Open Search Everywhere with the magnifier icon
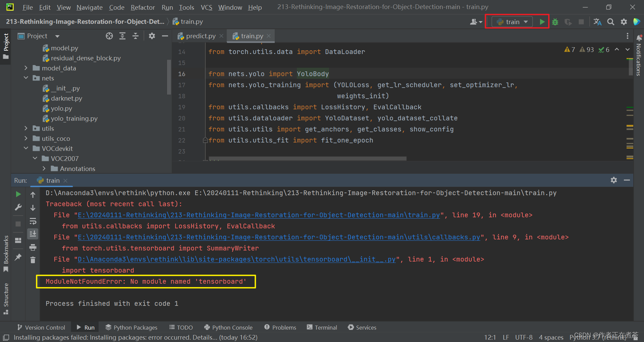644x342 pixels. (x=610, y=21)
